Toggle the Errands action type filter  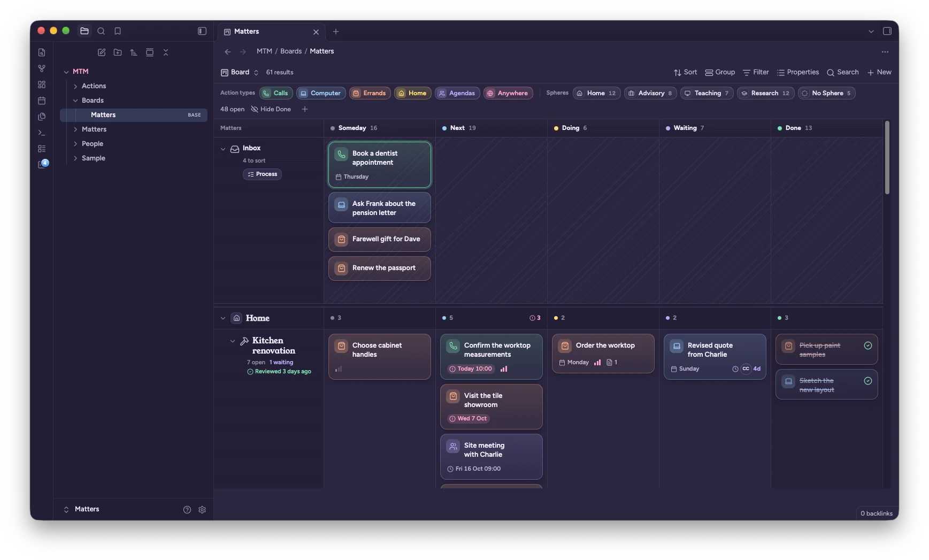370,93
